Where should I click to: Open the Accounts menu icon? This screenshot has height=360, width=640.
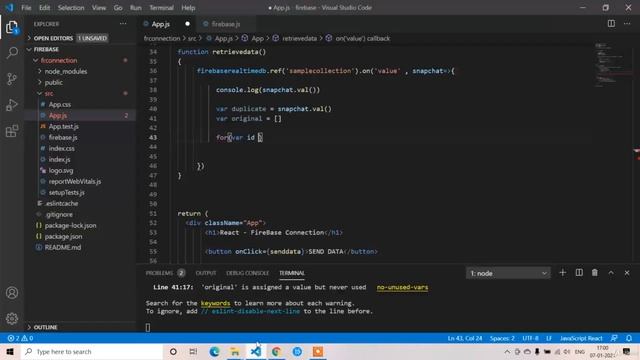point(12,293)
